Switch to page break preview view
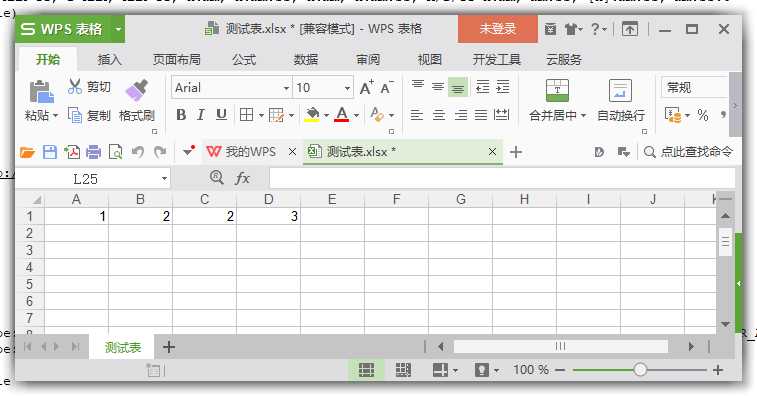This screenshot has height=396, width=757. coord(403,370)
